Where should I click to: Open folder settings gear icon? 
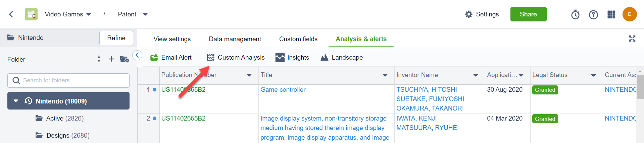coord(124,59)
